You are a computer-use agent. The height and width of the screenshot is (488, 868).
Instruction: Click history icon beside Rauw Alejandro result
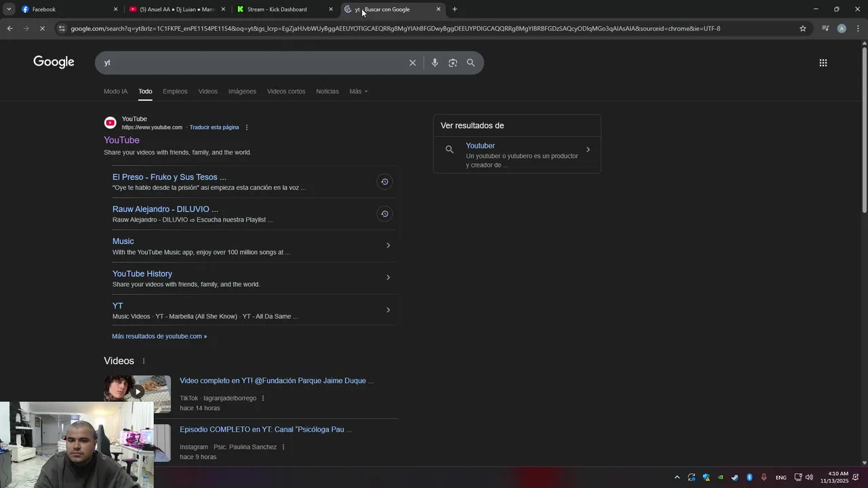[x=384, y=213]
